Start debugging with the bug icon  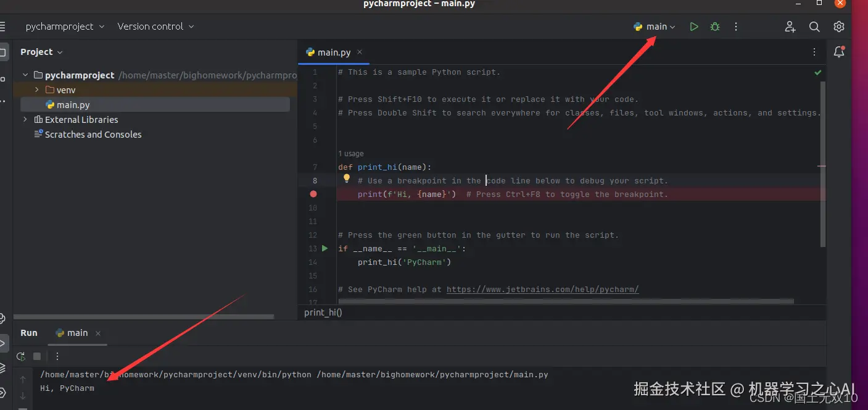pos(715,27)
